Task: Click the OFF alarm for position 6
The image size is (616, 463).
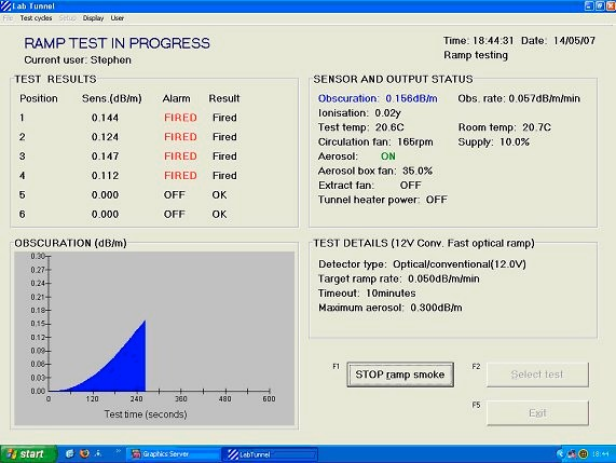Action: (x=174, y=214)
